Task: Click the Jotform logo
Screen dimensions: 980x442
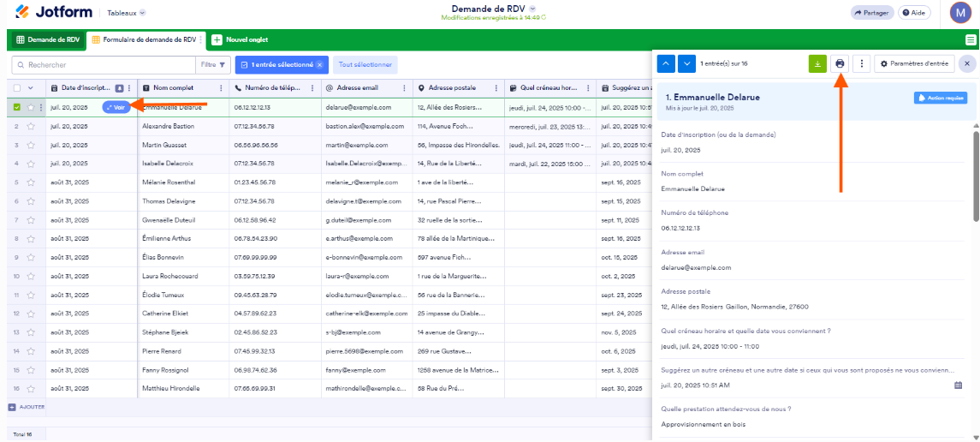Action: [53, 12]
